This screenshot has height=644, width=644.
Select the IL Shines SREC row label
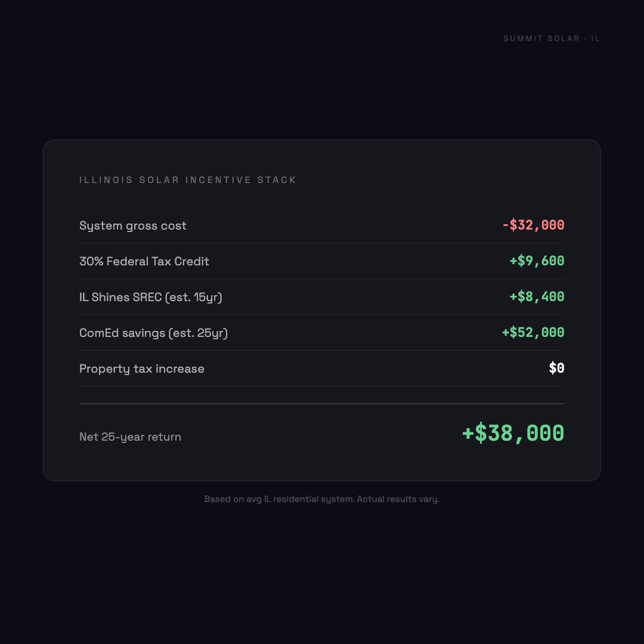151,298
